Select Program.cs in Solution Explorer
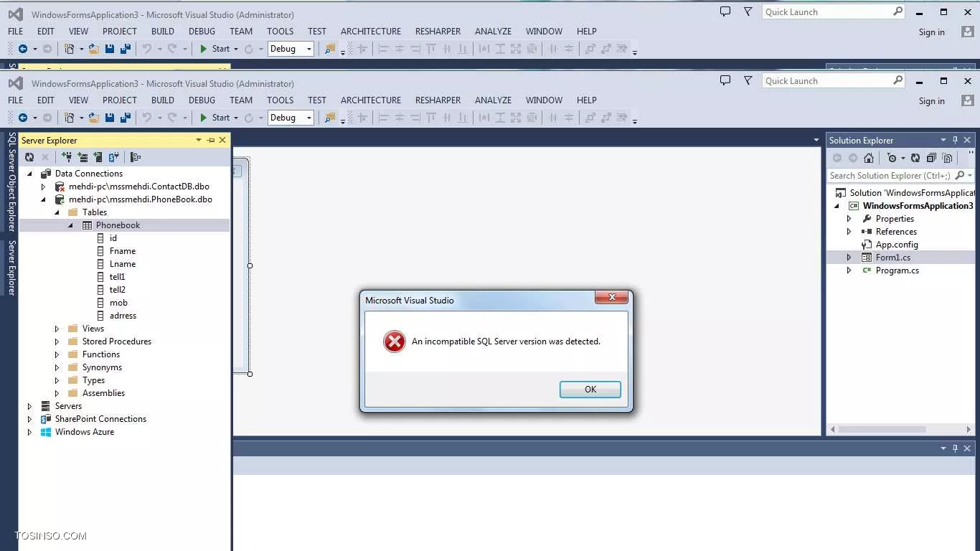Screen dimensions: 980x551 897,270
